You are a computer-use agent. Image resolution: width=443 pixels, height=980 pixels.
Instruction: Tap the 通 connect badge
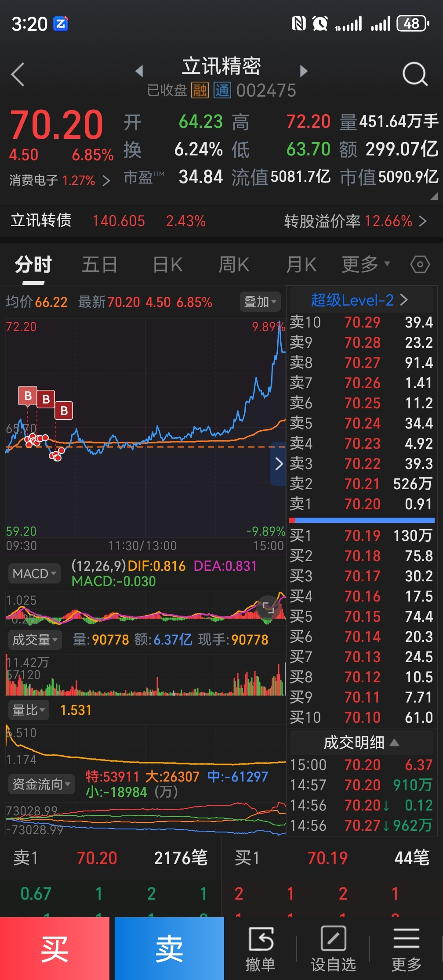(x=222, y=90)
